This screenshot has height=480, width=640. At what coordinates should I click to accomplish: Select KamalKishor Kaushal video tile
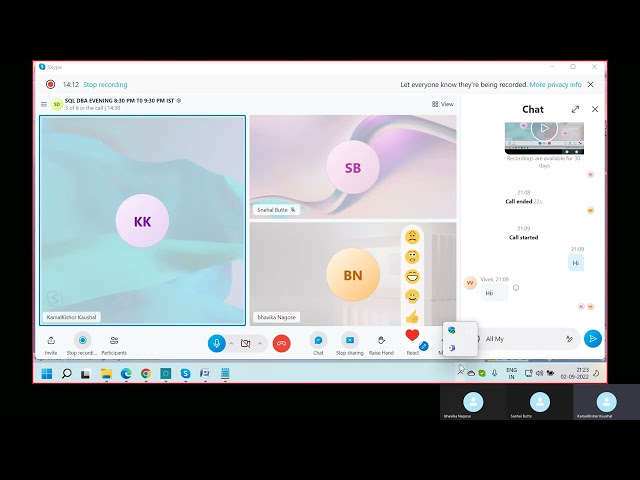(x=142, y=220)
